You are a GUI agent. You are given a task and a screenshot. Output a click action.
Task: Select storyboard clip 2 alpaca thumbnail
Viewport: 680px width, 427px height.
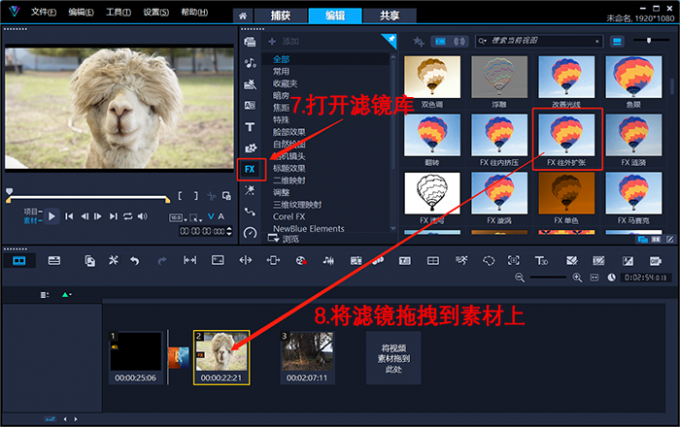pyautogui.click(x=221, y=357)
